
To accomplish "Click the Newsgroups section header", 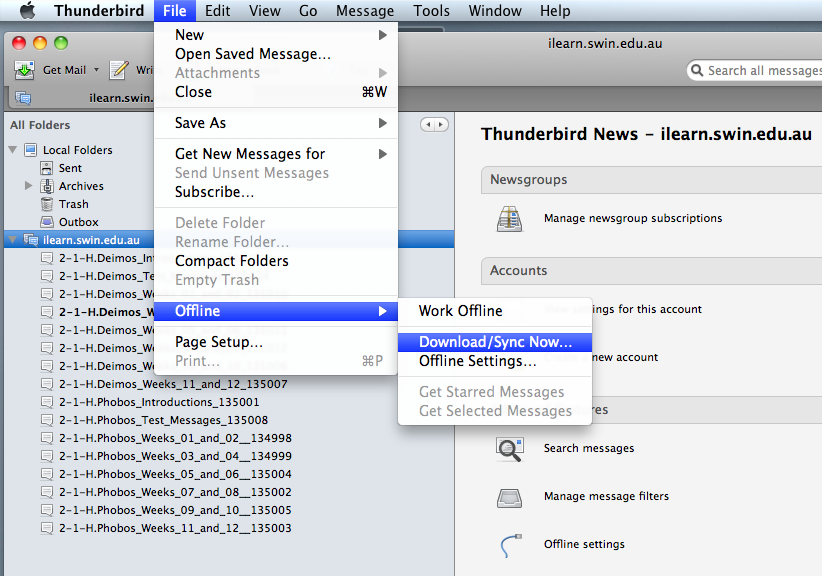I will tap(651, 180).
